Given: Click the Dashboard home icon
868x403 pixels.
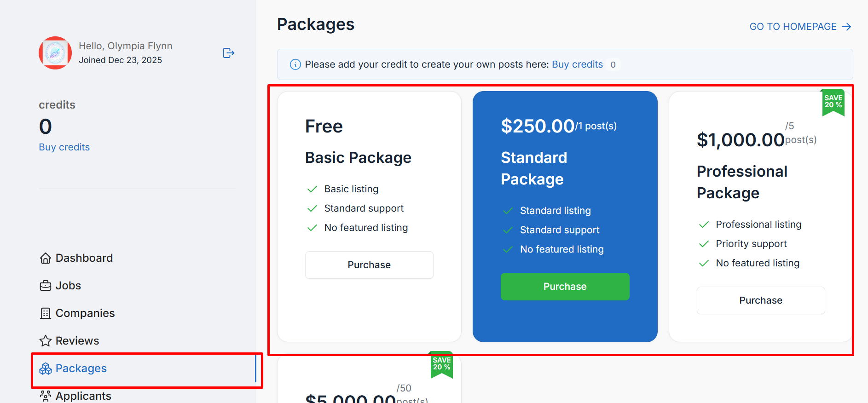Looking at the screenshot, I should (x=46, y=258).
